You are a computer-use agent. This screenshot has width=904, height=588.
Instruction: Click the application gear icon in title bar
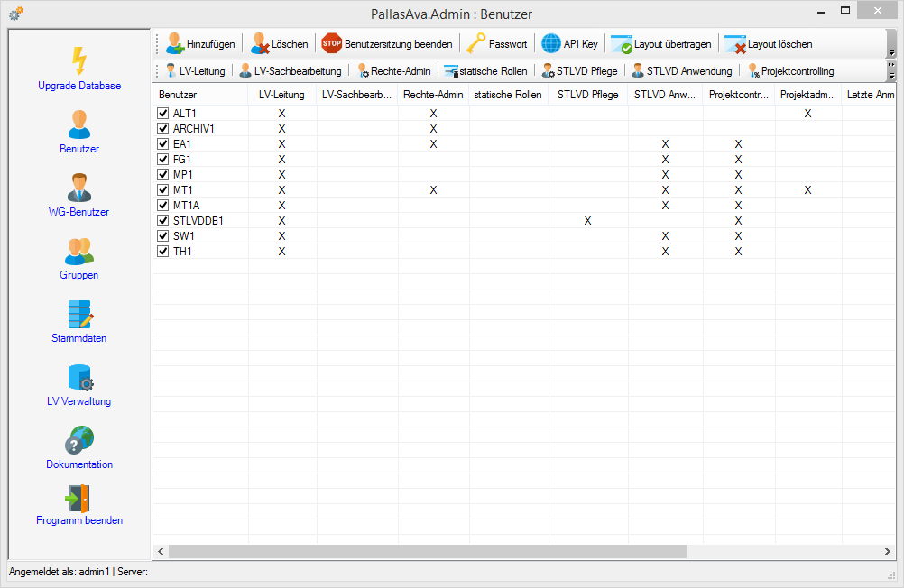click(15, 13)
